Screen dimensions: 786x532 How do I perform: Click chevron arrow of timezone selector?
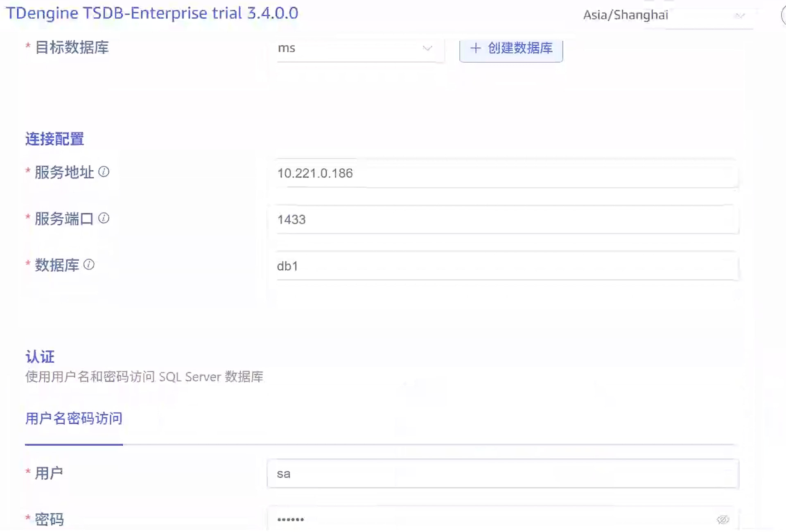[739, 16]
